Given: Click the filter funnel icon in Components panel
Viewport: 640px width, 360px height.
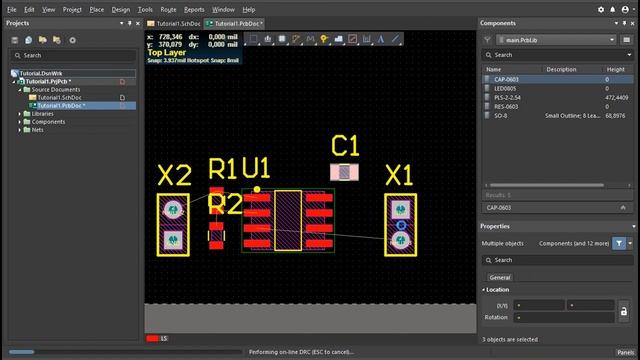Looking at the screenshot, I should point(487,40).
